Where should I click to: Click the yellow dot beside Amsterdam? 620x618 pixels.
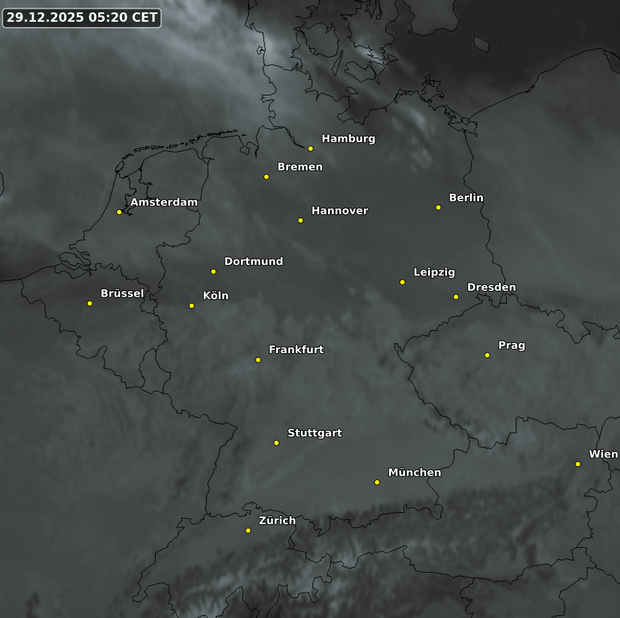coord(119,212)
